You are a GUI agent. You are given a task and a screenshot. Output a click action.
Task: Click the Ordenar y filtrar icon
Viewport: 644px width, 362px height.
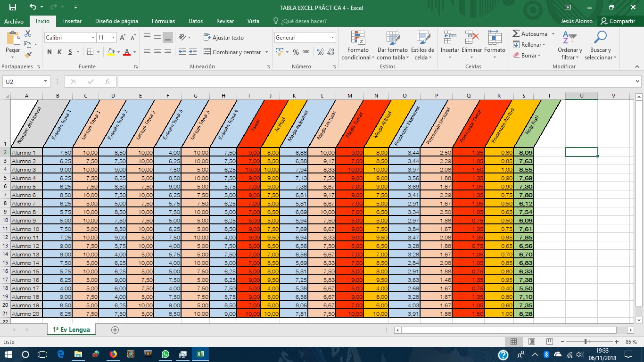570,39
